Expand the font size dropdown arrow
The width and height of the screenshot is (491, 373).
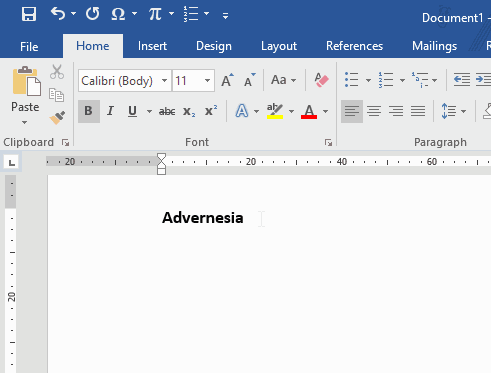point(208,81)
